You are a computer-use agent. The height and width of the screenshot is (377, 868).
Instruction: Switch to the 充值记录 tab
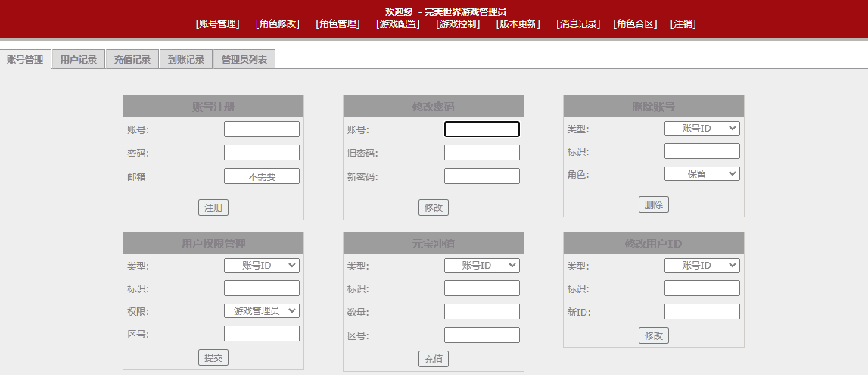132,60
